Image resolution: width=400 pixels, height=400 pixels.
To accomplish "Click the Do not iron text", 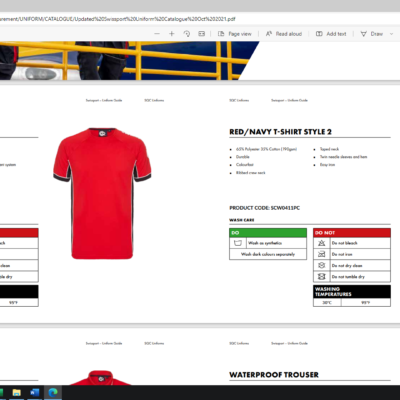I will (342, 254).
